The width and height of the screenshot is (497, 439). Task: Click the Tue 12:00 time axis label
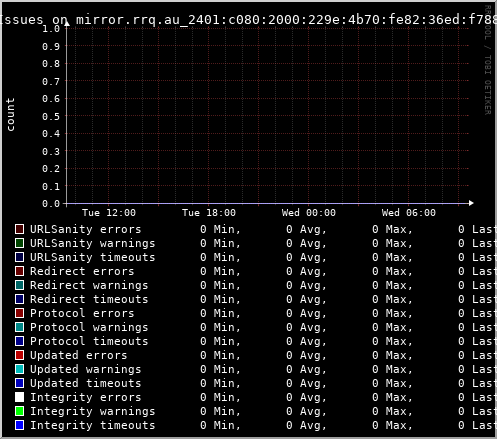[x=109, y=213]
